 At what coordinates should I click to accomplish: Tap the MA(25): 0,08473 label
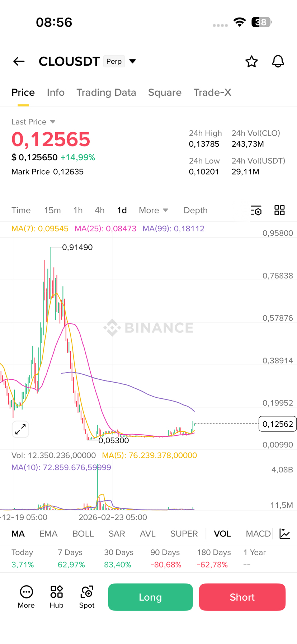click(x=105, y=228)
